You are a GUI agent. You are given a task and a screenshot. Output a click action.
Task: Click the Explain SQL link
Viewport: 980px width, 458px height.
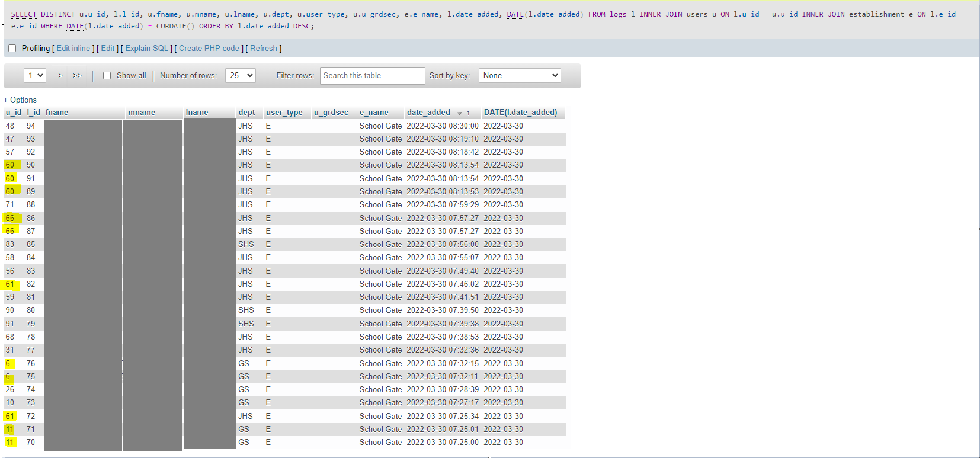(x=147, y=49)
